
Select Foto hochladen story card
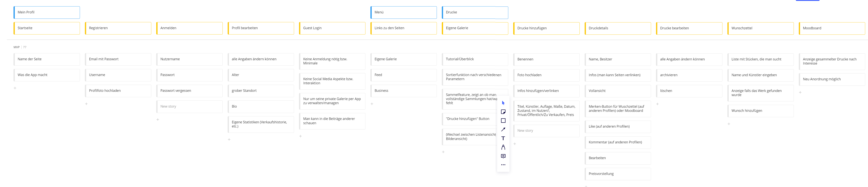(546, 75)
